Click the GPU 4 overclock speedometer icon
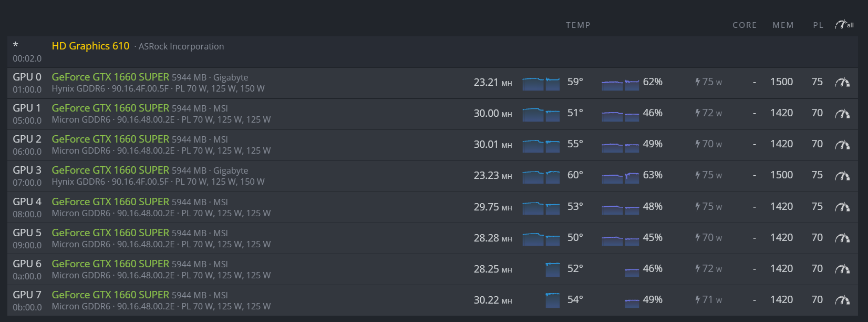Image resolution: width=868 pixels, height=322 pixels. pos(842,207)
